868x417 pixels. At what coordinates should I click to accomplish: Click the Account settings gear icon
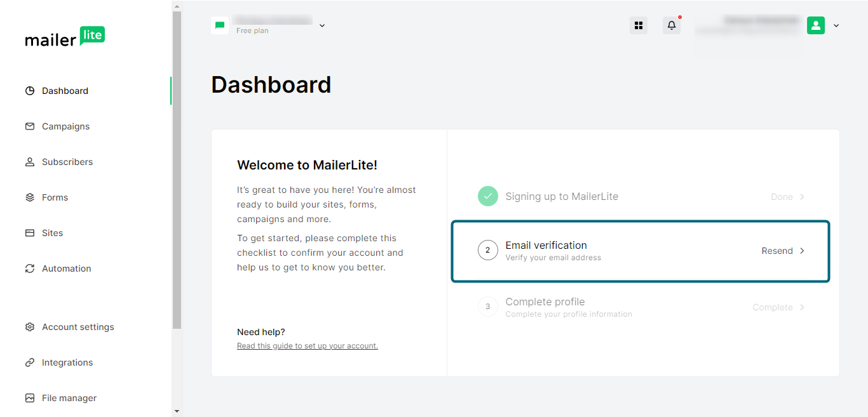(x=30, y=327)
